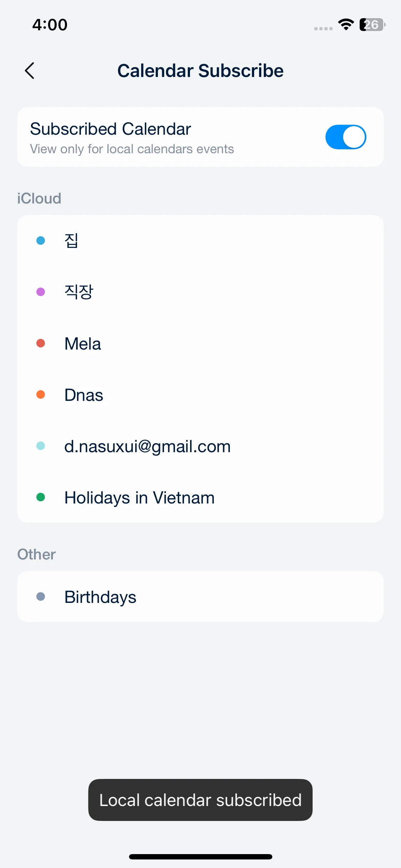
Task: Tap the Wi-Fi status icon
Action: 346,24
